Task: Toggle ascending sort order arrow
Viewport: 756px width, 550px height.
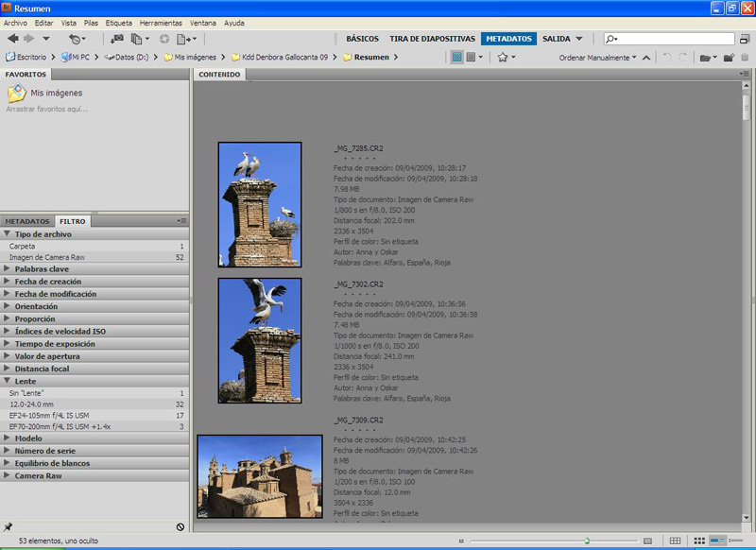Action: point(646,58)
